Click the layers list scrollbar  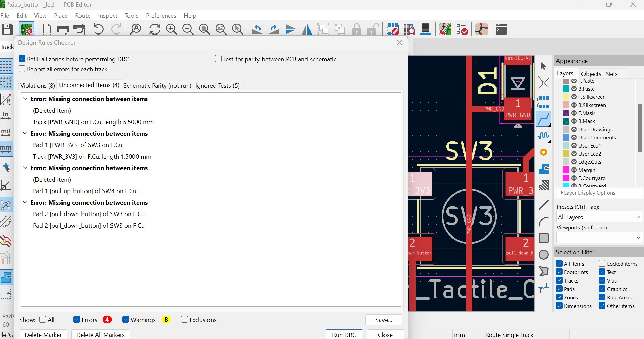(x=640, y=128)
